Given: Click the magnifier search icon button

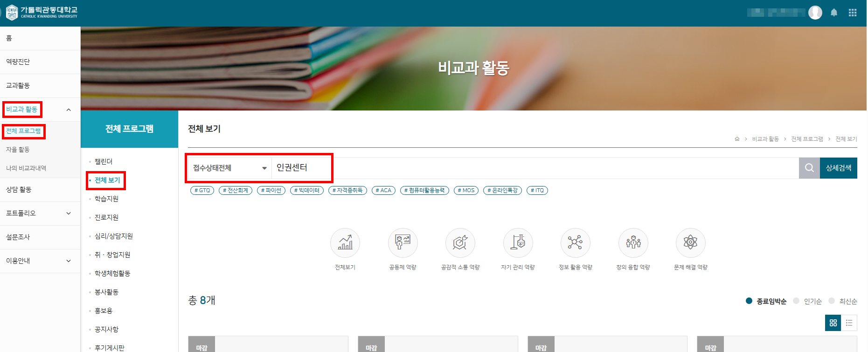Looking at the screenshot, I should click(x=809, y=168).
